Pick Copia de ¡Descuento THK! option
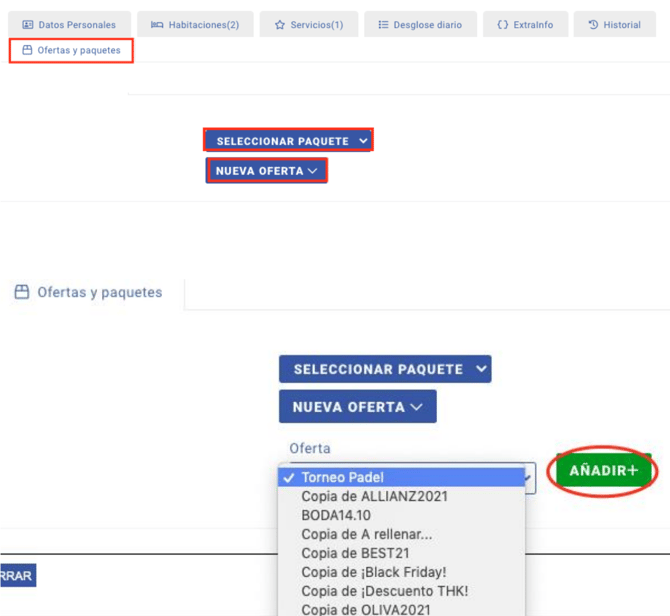The width and height of the screenshot is (670, 616). click(x=384, y=591)
